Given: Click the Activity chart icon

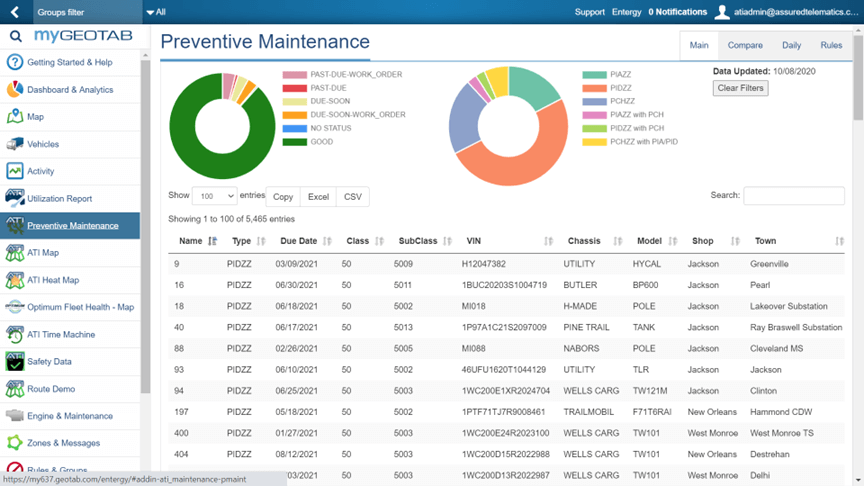Looking at the screenshot, I should click(x=15, y=171).
